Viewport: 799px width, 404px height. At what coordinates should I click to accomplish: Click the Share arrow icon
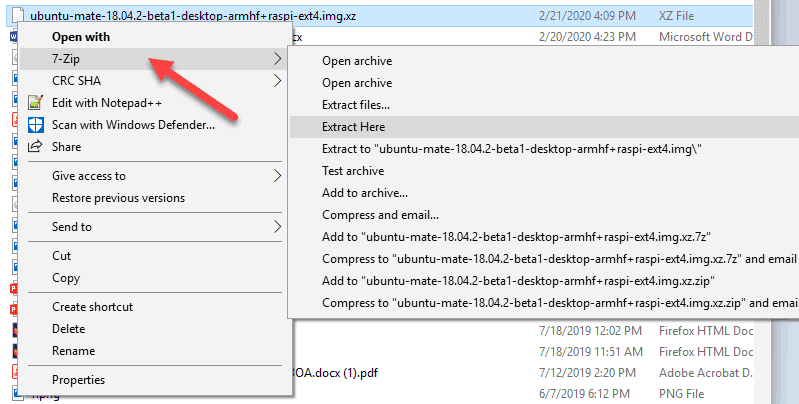35,147
